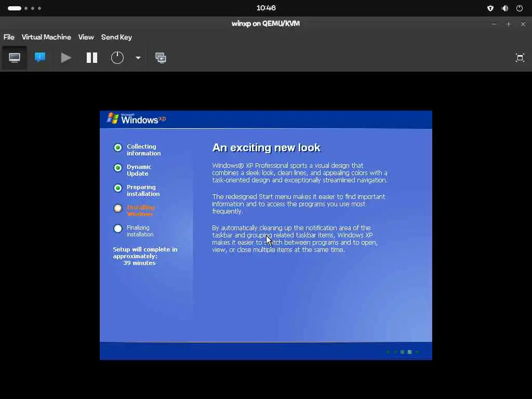Show virtual hardware details with info icon
Image resolution: width=532 pixels, height=399 pixels.
40,58
